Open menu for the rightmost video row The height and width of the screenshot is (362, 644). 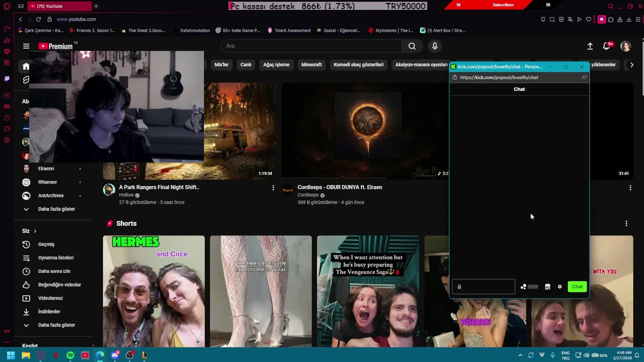pyautogui.click(x=630, y=188)
